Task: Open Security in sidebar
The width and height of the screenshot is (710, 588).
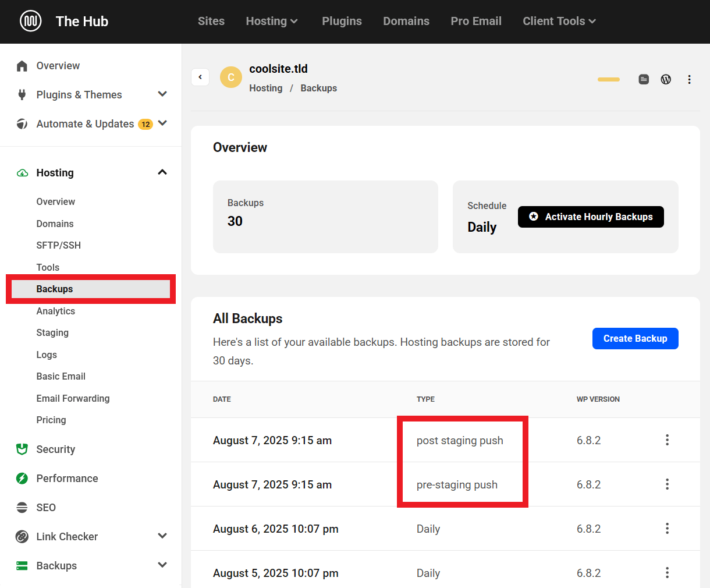Action: pos(55,449)
